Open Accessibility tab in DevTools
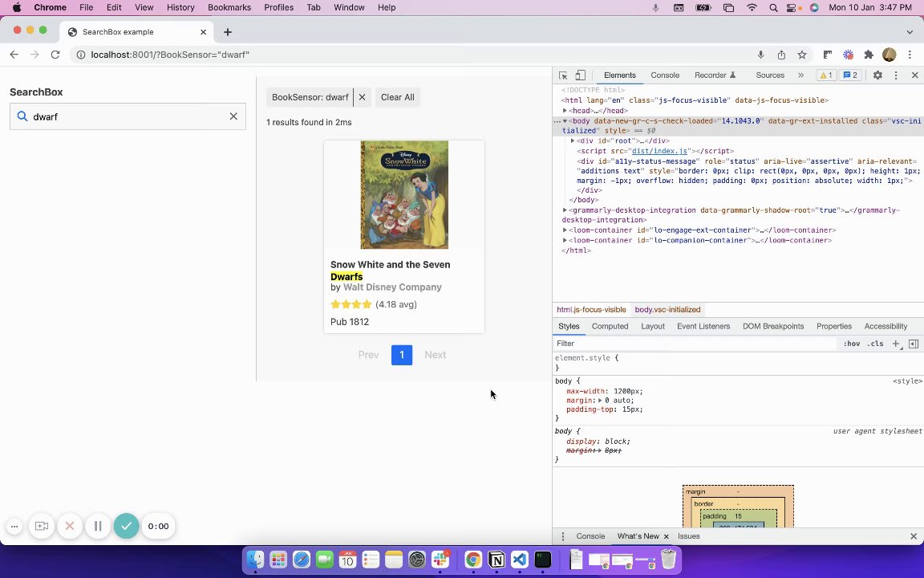Screen dimensions: 924x578 pos(885,326)
